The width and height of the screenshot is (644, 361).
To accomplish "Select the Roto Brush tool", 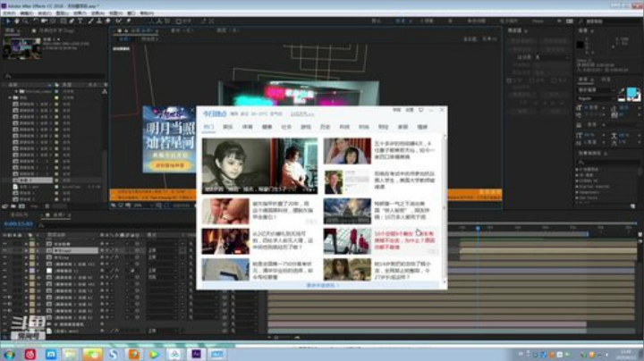I will coord(119,21).
